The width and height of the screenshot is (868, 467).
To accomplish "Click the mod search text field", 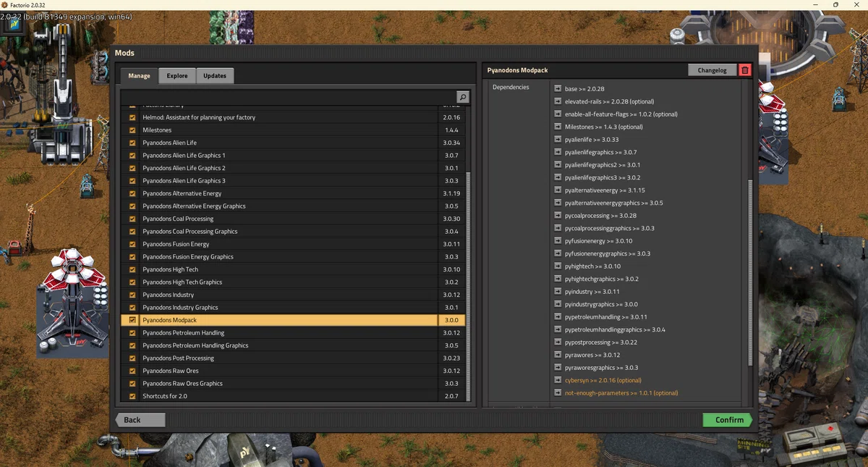I will (x=289, y=97).
